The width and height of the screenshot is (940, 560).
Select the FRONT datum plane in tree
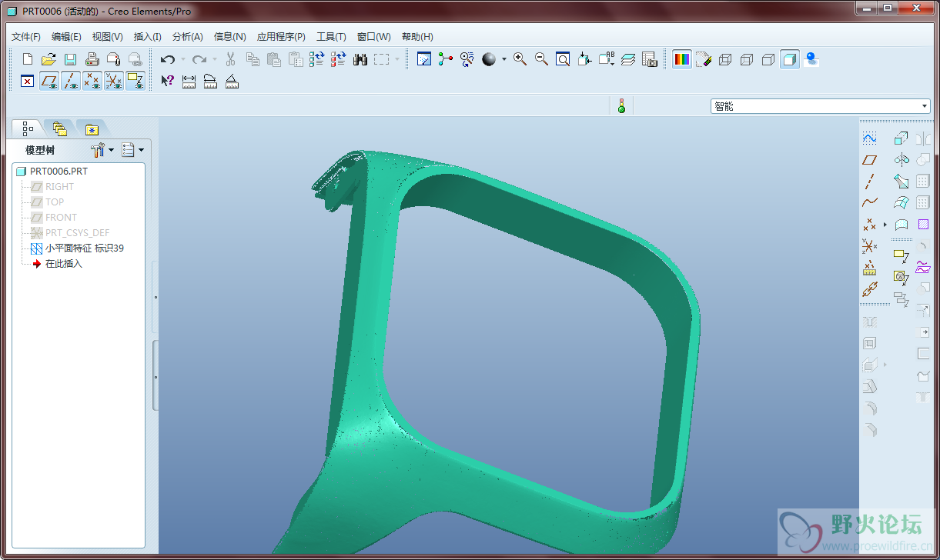pos(61,218)
